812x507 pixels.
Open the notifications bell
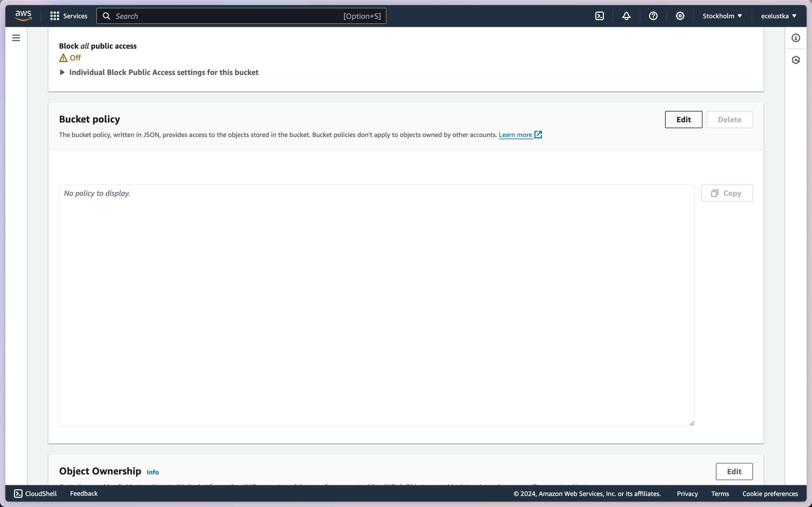[x=626, y=16]
